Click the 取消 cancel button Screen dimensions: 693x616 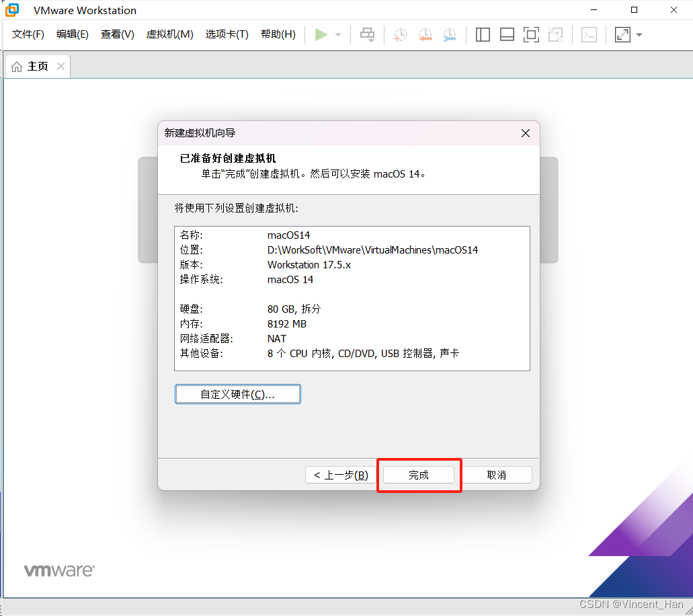tap(496, 475)
